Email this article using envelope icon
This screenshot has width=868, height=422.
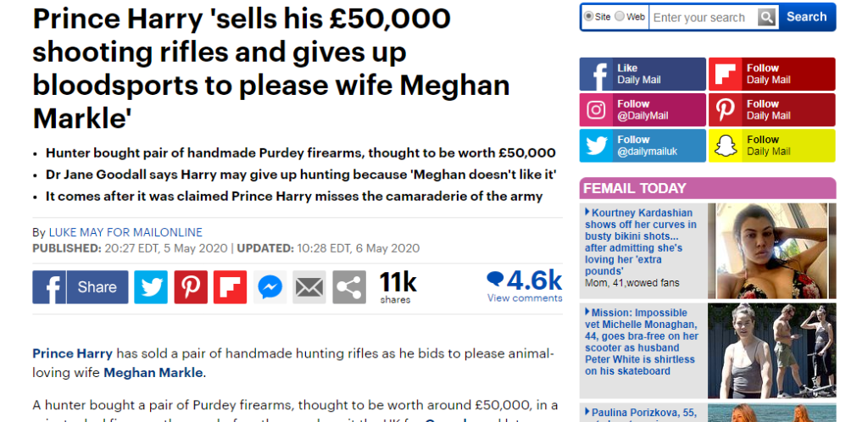pos(309,287)
